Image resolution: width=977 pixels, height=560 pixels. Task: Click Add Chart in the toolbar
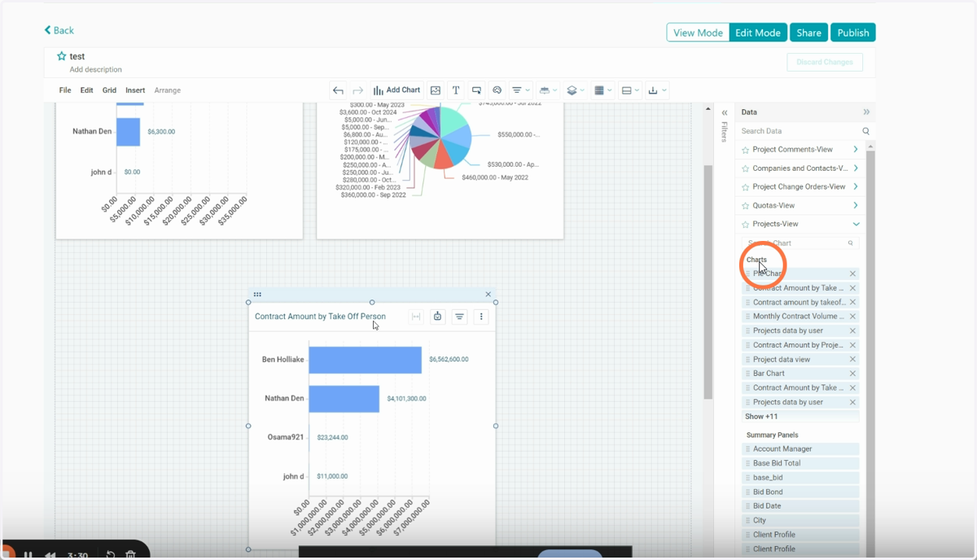396,90
